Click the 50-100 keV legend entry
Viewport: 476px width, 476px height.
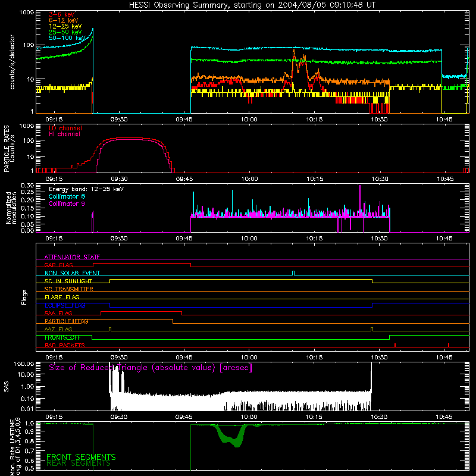67,38
